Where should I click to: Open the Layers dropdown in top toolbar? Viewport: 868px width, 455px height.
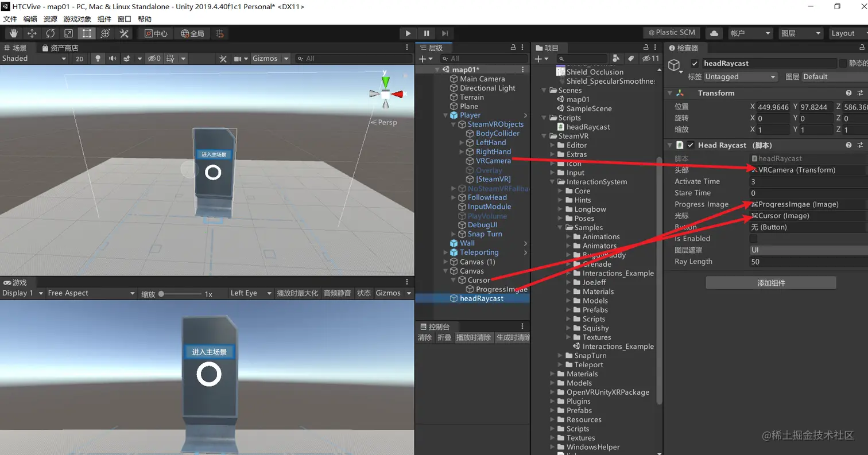(801, 33)
